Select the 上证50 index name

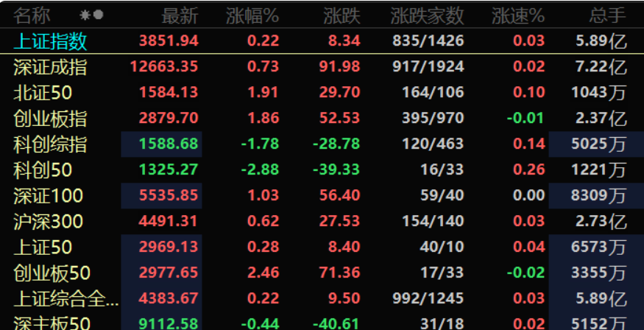[43, 248]
